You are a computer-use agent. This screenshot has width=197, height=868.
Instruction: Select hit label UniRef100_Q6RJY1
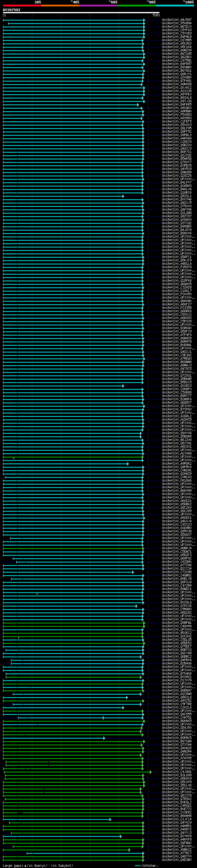(x=176, y=74)
